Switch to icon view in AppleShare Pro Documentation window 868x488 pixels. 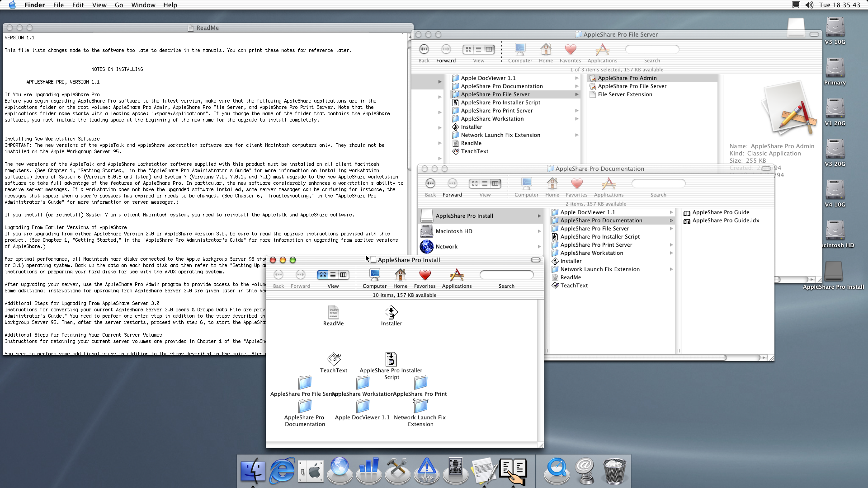(x=474, y=183)
